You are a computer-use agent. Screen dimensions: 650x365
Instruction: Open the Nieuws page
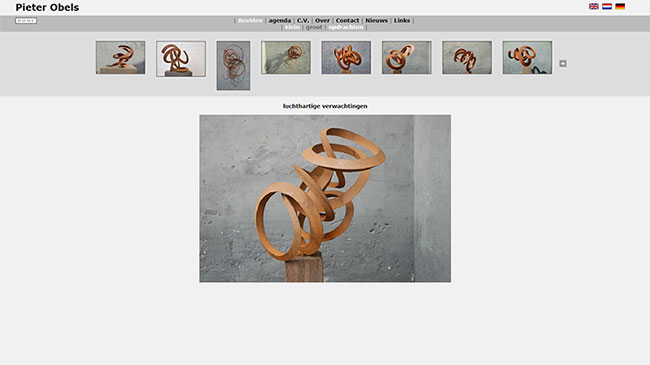376,20
